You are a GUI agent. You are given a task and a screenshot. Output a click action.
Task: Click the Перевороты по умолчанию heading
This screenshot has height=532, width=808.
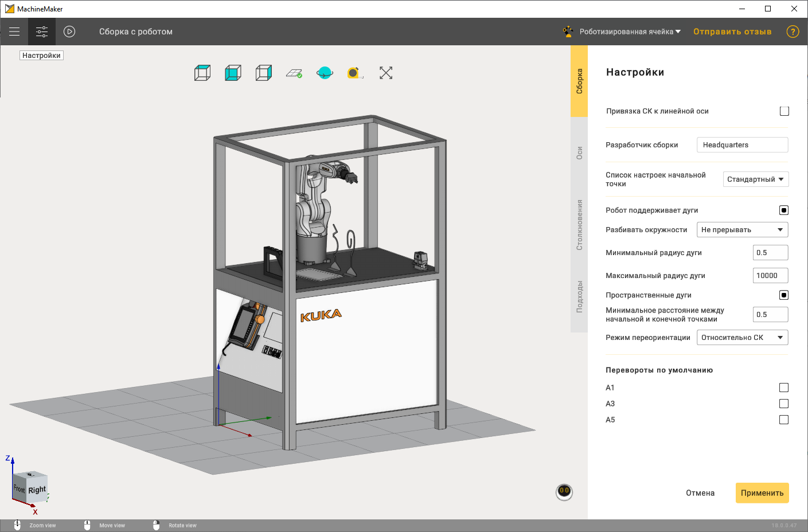click(659, 370)
